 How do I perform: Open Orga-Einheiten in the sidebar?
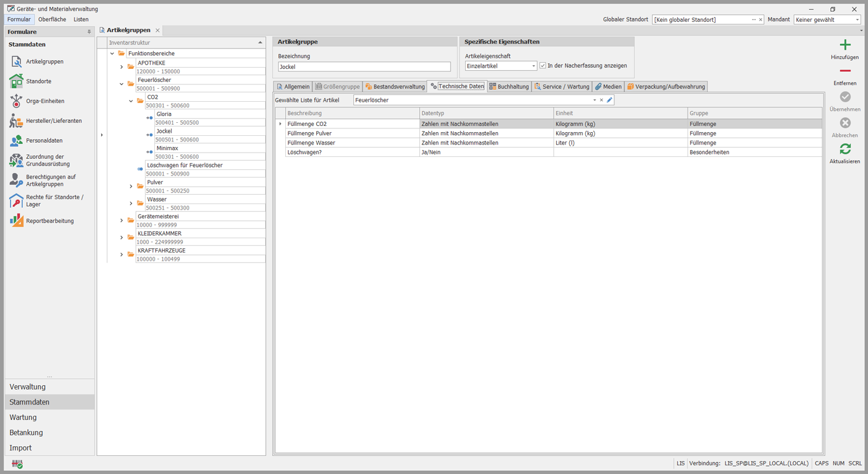point(45,101)
